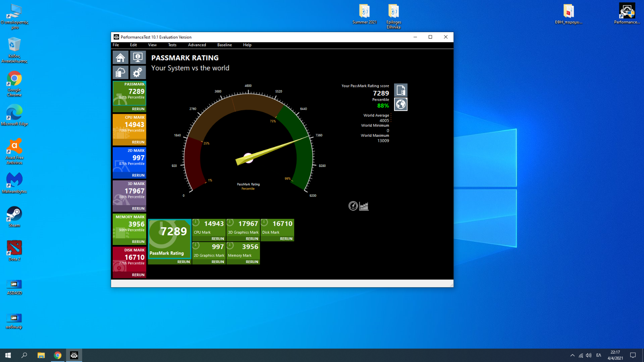Select the Steam desktop icon
This screenshot has height=362, width=644.
[14, 217]
